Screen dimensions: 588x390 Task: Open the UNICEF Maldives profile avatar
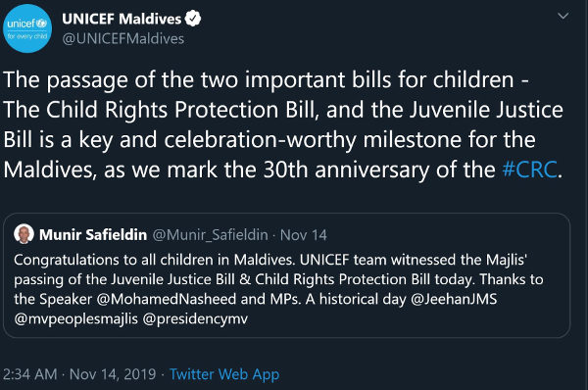click(27, 28)
